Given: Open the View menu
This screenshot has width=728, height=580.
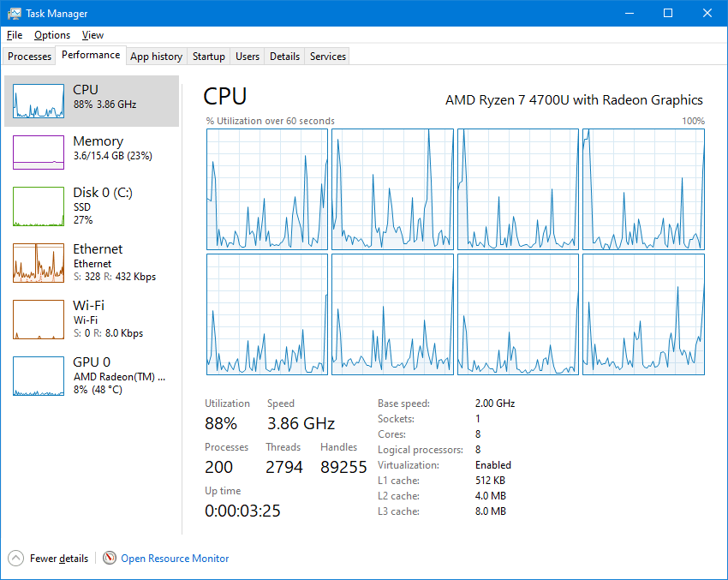Looking at the screenshot, I should (92, 35).
